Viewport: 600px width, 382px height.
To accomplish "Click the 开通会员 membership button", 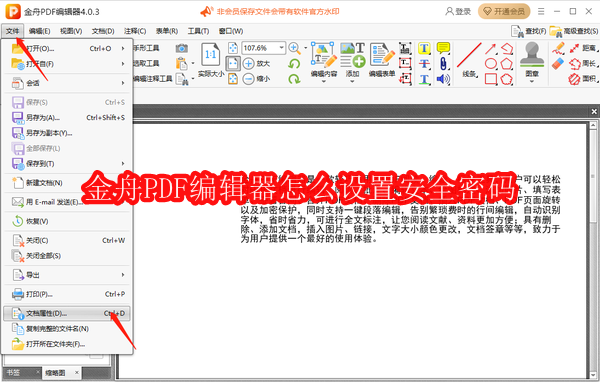I will click(x=504, y=11).
